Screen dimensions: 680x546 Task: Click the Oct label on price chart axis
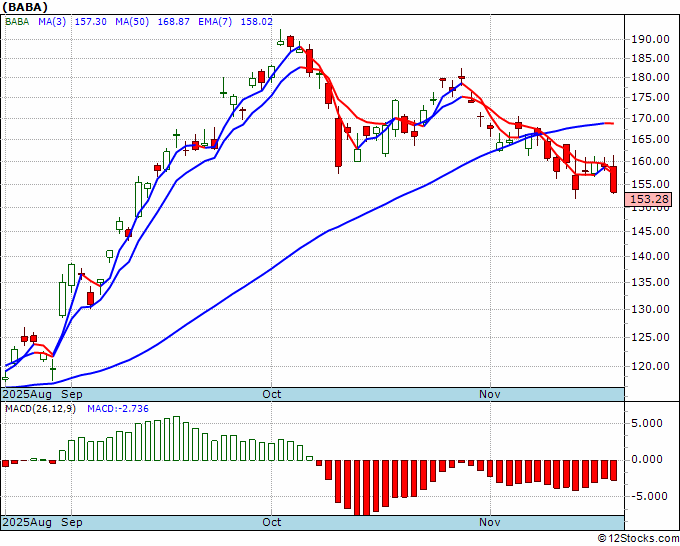tap(272, 394)
